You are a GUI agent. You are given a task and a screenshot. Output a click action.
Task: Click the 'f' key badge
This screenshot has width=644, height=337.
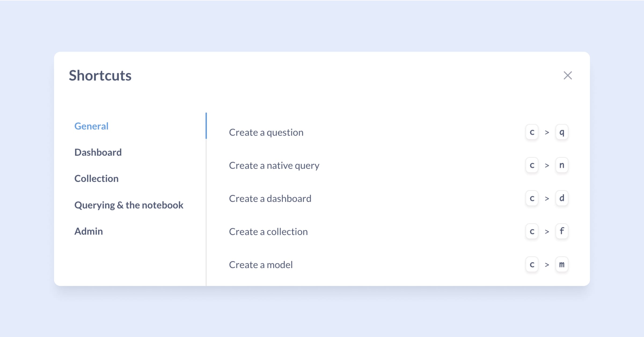(x=562, y=231)
